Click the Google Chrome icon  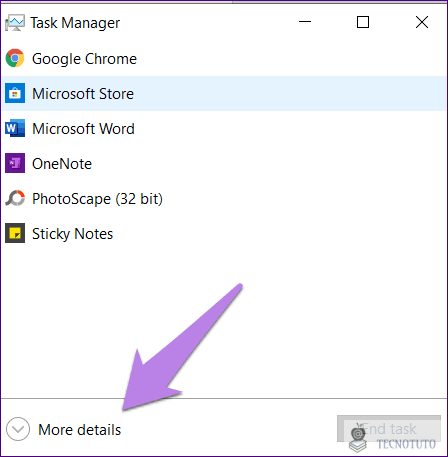tap(15, 58)
